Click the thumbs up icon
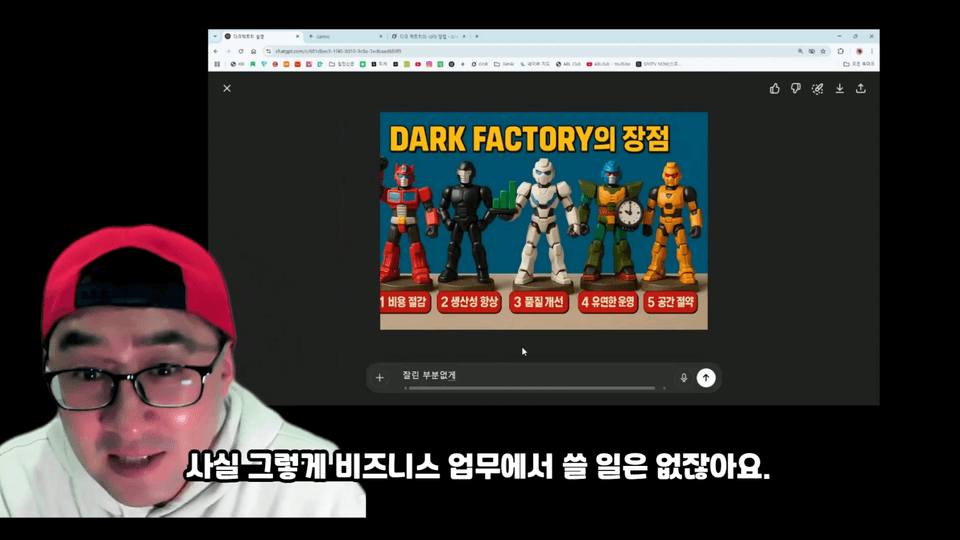 774,89
